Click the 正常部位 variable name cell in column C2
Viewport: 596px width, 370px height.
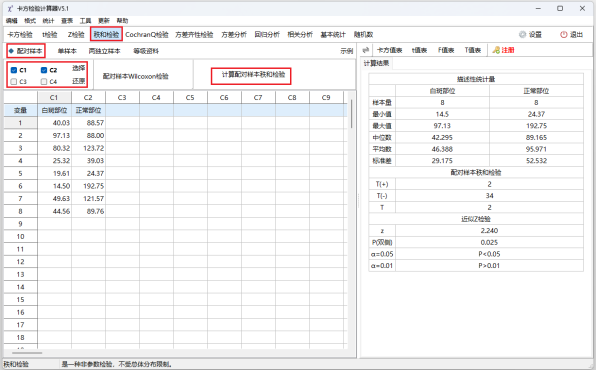(x=88, y=110)
